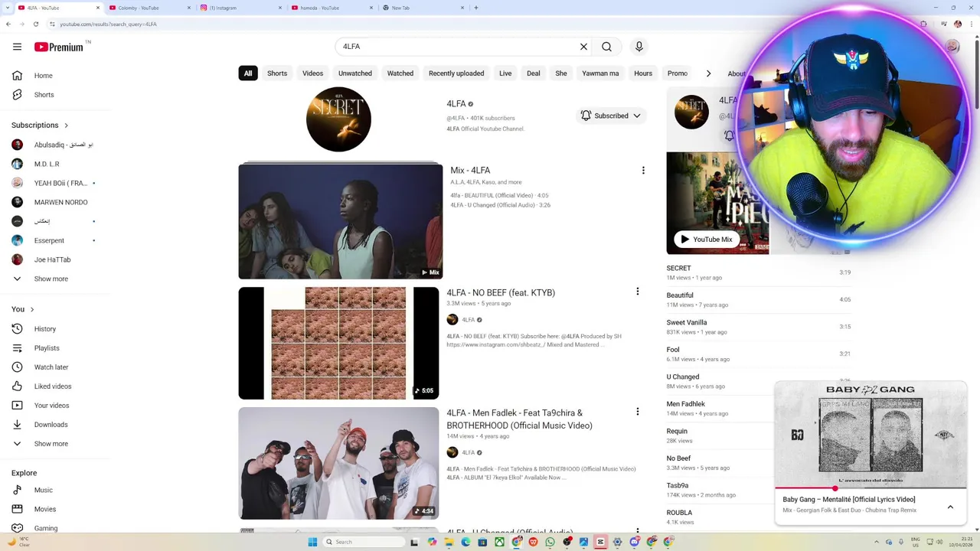
Task: Open MARWEN NORDO subscription channel
Action: [x=60, y=202]
